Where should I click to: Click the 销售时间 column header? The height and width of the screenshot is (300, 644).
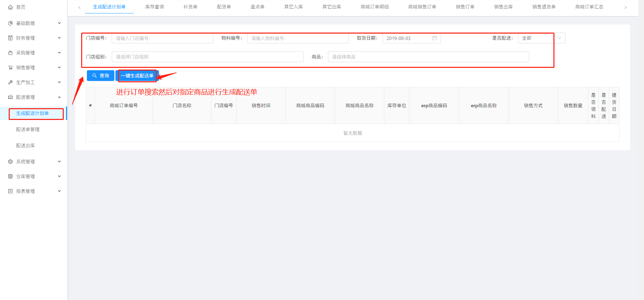pos(261,105)
